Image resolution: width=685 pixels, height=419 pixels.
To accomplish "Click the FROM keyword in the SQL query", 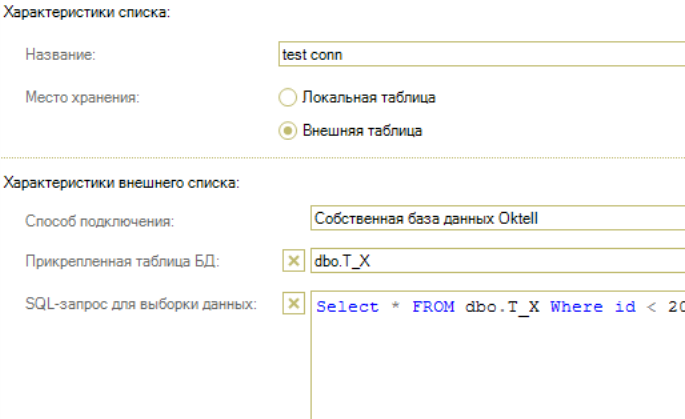I will pyautogui.click(x=434, y=307).
